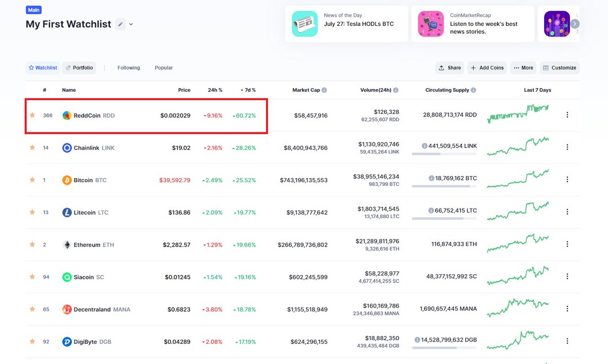The height and width of the screenshot is (364, 608).
Task: Toggle the star on the Ethereum row
Action: [x=32, y=245]
